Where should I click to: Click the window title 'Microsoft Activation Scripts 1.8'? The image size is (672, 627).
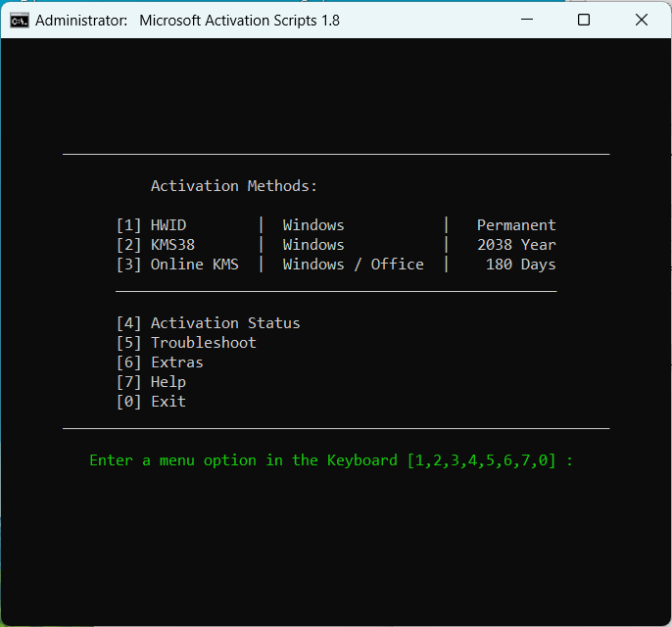239,21
